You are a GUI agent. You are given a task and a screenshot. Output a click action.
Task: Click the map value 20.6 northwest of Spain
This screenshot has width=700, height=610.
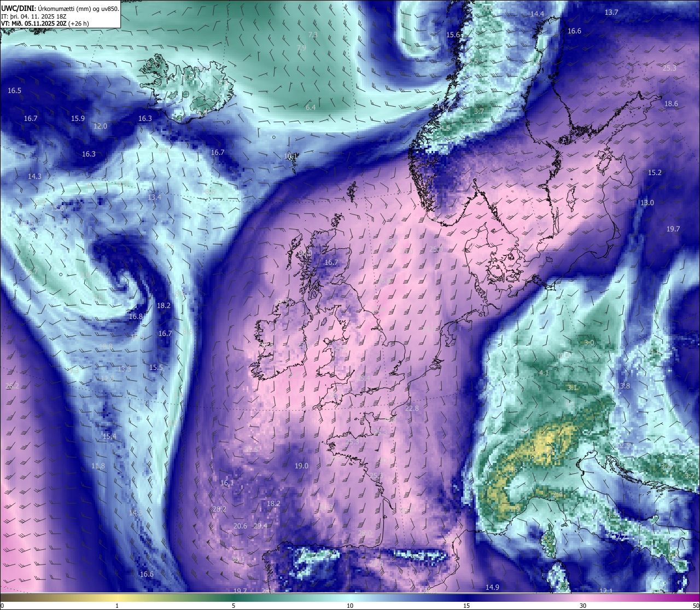[x=240, y=526]
